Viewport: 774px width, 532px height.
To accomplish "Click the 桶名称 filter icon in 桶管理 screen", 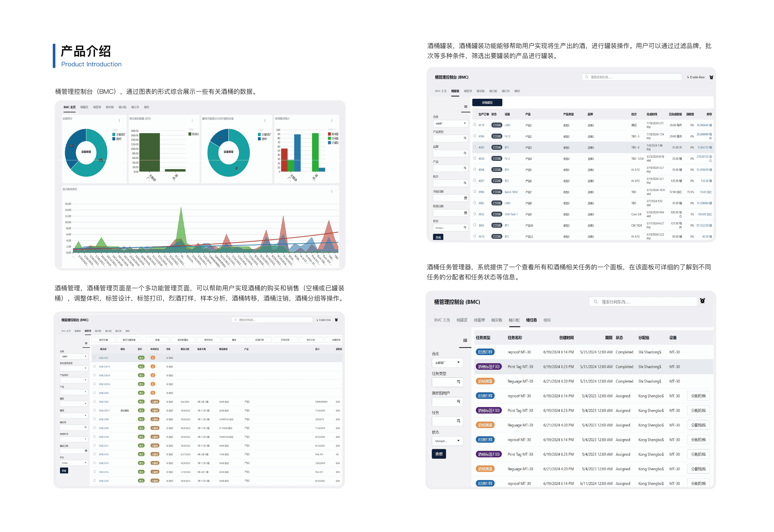I will point(86,427).
